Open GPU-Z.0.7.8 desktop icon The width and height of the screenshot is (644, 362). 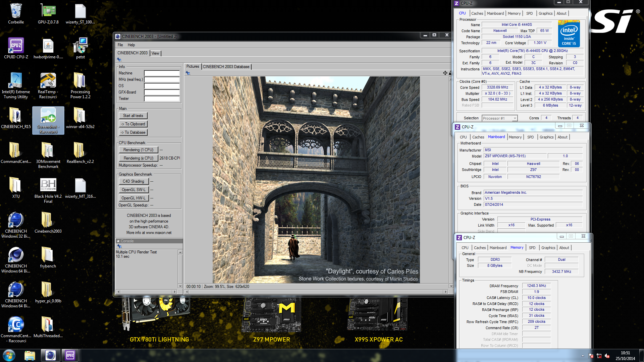pyautogui.click(x=48, y=14)
